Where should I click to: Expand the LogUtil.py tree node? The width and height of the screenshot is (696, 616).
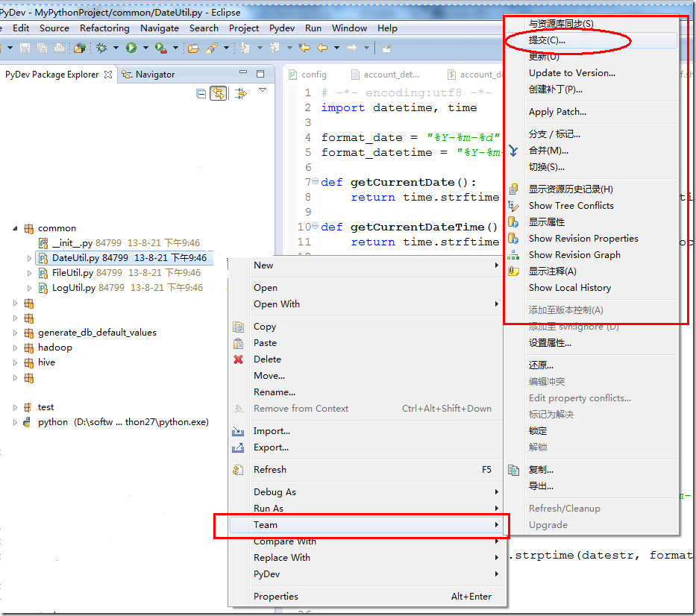click(29, 288)
